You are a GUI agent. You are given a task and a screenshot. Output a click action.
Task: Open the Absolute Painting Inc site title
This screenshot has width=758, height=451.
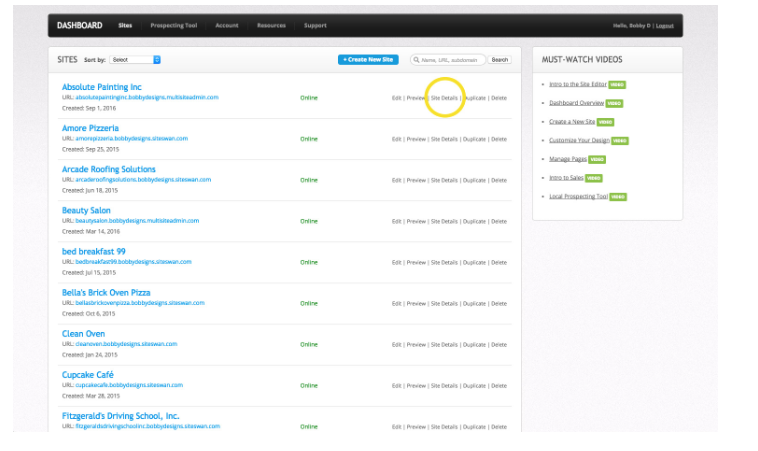[x=102, y=87]
